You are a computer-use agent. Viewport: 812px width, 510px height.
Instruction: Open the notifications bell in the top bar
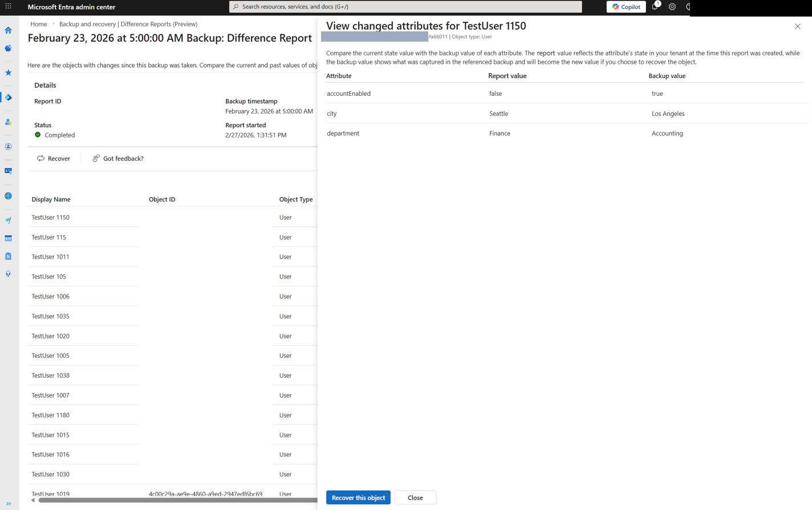[x=653, y=6]
